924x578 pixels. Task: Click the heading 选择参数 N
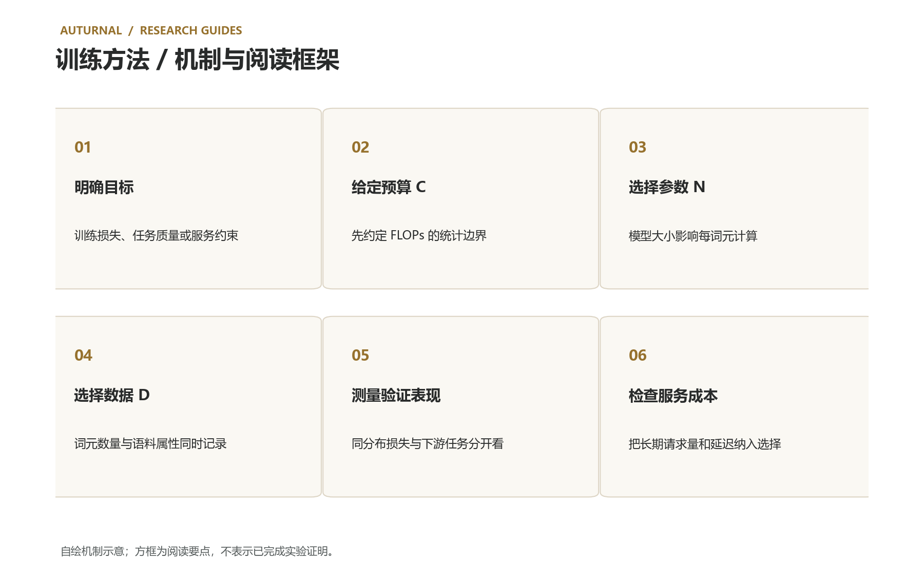pos(667,187)
